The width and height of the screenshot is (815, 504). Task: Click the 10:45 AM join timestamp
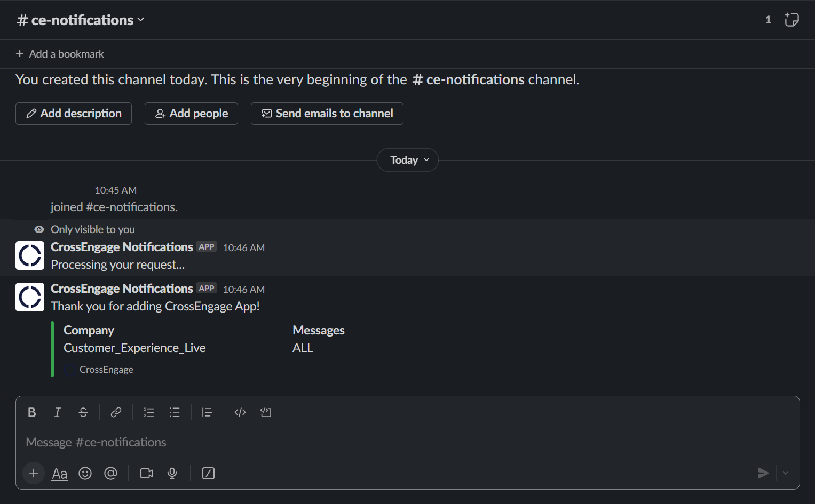pos(116,190)
